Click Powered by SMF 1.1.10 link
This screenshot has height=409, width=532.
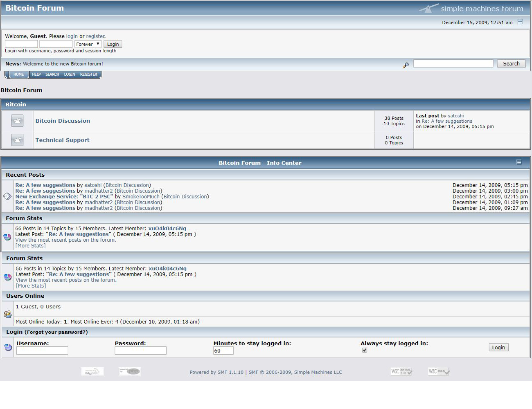[x=216, y=372]
